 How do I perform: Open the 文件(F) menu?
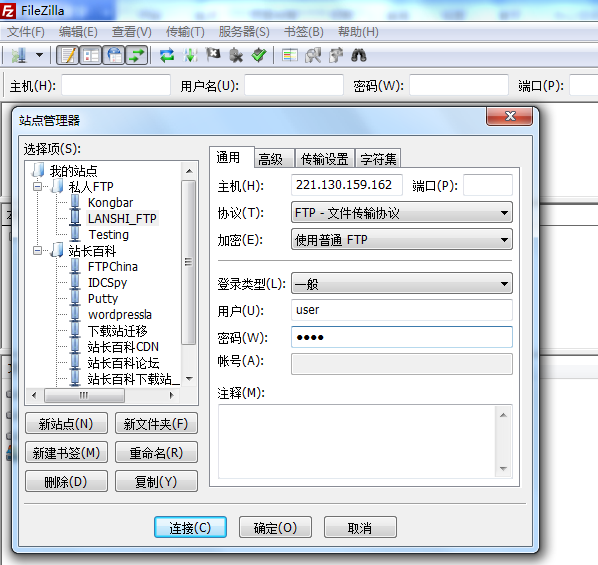[26, 32]
